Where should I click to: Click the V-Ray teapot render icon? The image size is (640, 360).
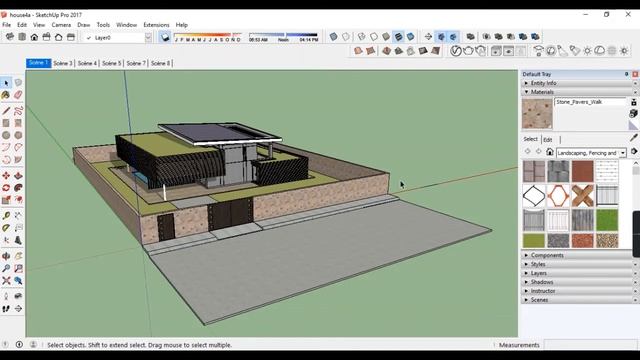point(468,51)
